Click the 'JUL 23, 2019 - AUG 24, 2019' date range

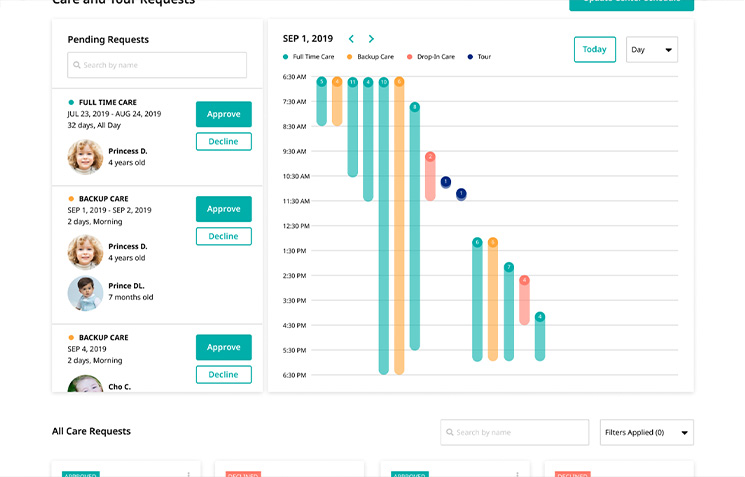point(114,114)
